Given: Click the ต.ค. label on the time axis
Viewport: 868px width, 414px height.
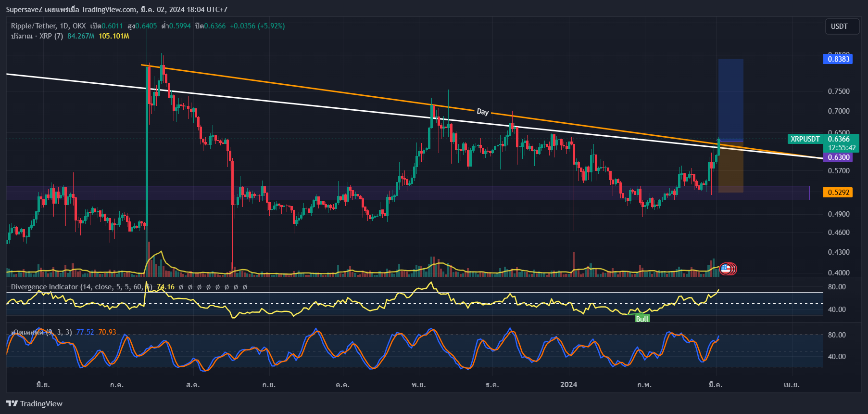Looking at the screenshot, I should (x=342, y=385).
